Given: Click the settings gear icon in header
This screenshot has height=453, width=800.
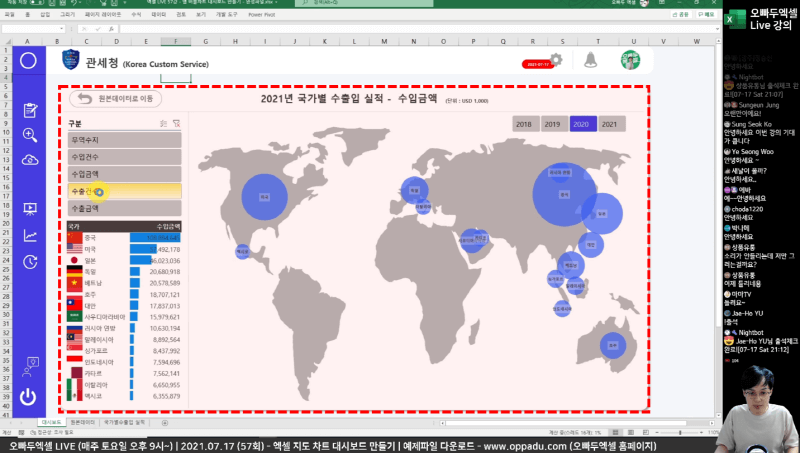Looking at the screenshot, I should pos(557,59).
